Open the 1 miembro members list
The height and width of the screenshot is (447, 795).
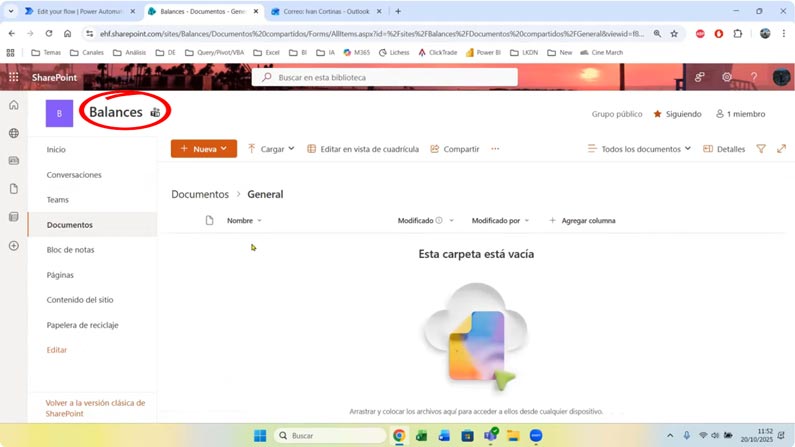[x=740, y=114]
